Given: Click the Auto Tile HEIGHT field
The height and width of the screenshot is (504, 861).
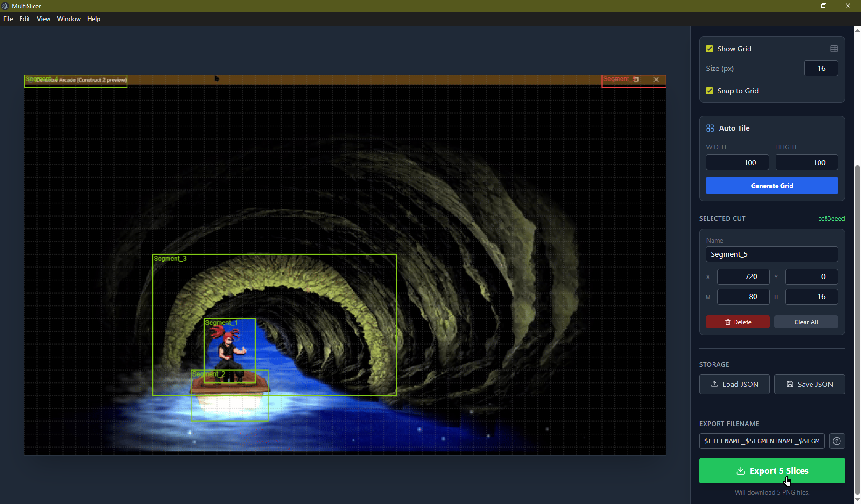Looking at the screenshot, I should coord(807,162).
